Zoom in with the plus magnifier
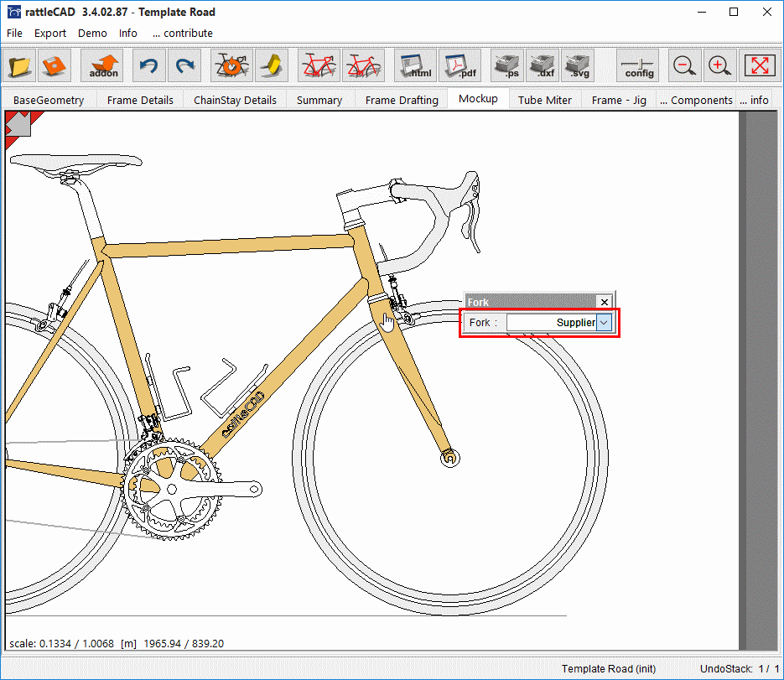Image resolution: width=784 pixels, height=680 pixels. coord(720,65)
